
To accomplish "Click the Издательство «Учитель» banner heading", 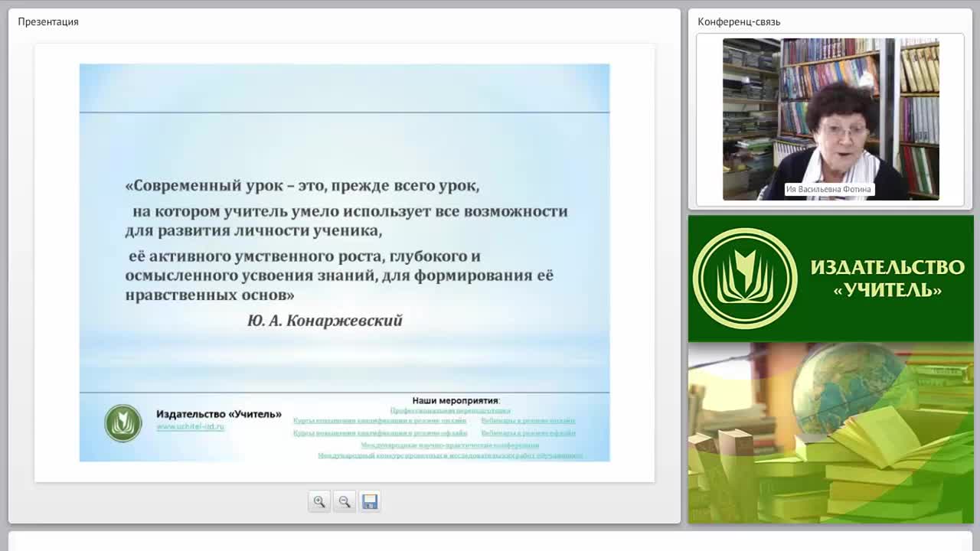I will click(887, 279).
